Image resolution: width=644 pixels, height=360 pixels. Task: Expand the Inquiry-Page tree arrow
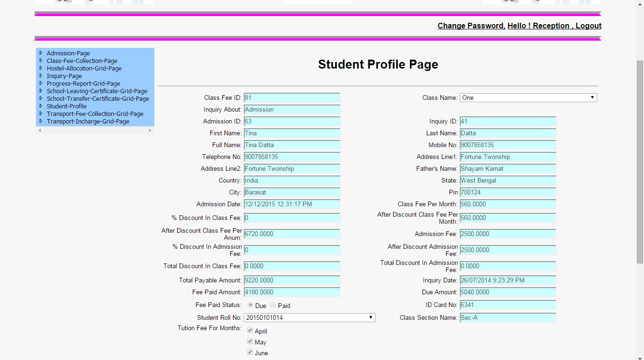point(41,76)
